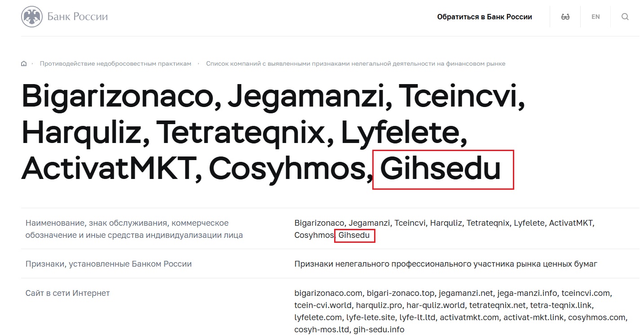644x335 pixels.
Task: Click the highlighted Gihsedu in the page title
Action: (440, 170)
